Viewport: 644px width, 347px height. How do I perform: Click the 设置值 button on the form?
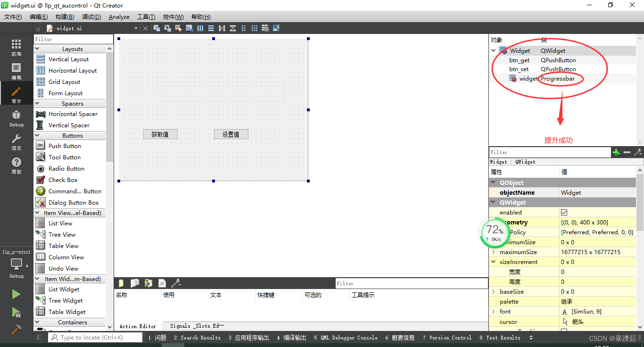(x=231, y=134)
